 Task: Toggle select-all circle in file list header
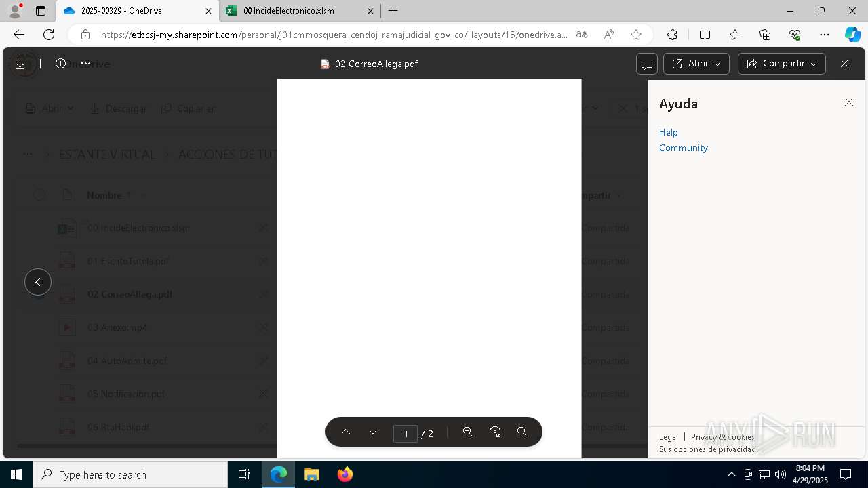[x=39, y=195]
